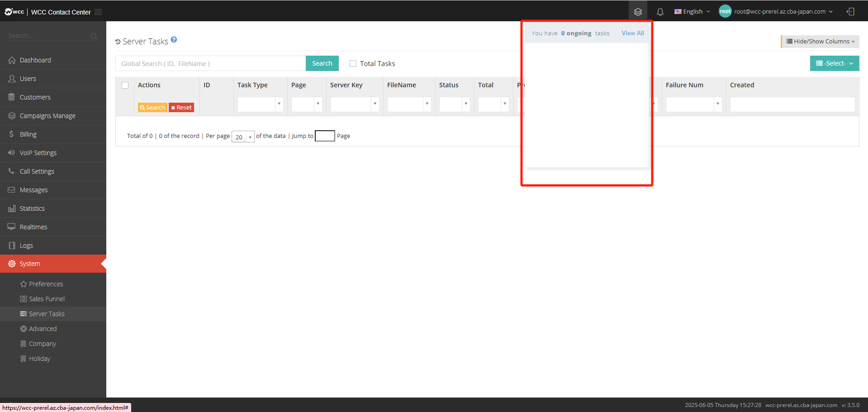Click View All link in tasks popup
868x412 pixels.
tap(632, 33)
